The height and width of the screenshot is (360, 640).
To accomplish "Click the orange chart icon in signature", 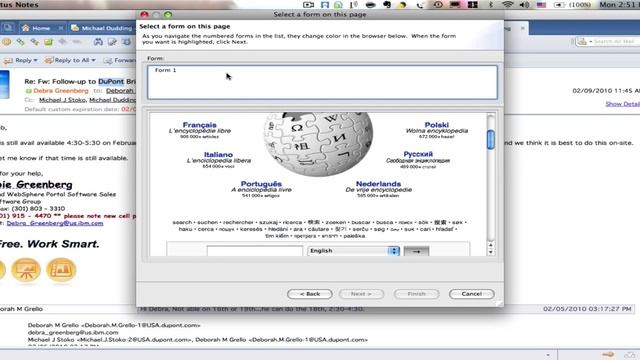I will coord(61,270).
